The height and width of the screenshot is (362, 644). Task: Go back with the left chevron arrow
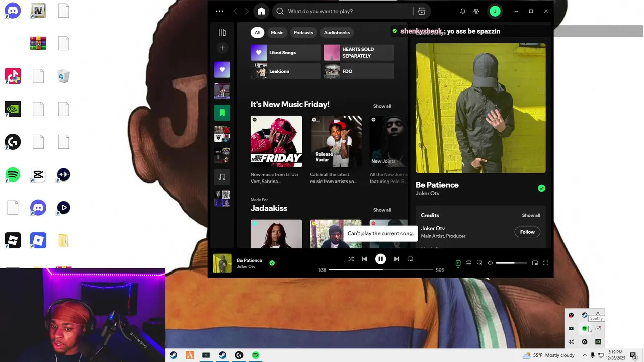(235, 11)
